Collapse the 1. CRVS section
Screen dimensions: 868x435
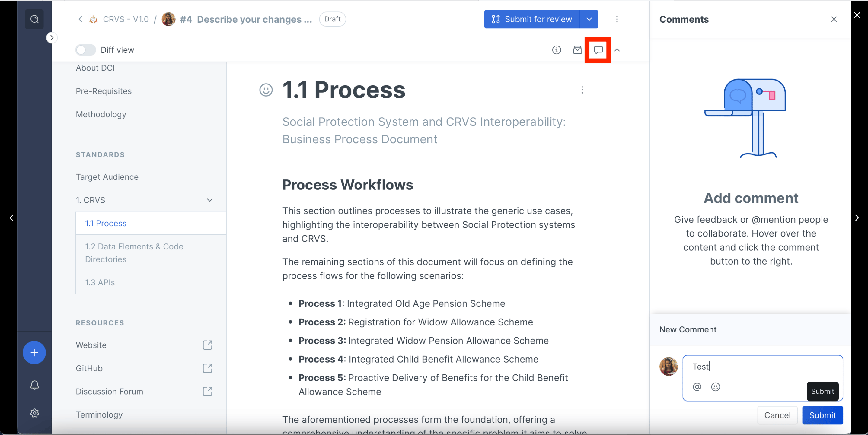tap(209, 200)
